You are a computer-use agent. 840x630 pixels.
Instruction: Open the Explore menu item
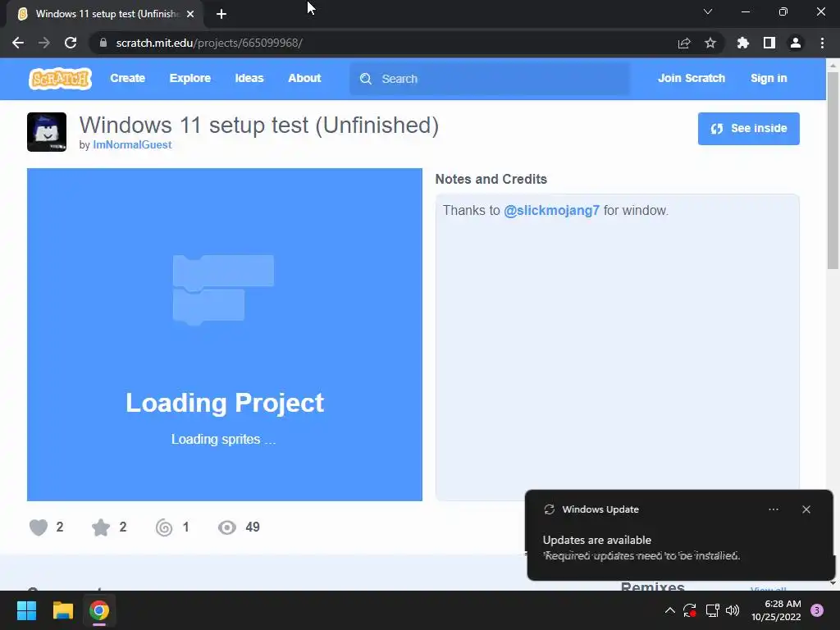point(190,78)
